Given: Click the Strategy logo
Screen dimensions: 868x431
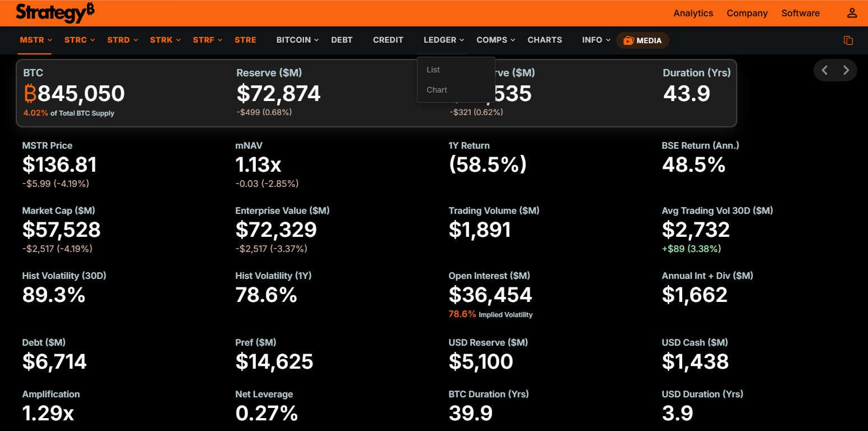Looking at the screenshot, I should pos(55,12).
